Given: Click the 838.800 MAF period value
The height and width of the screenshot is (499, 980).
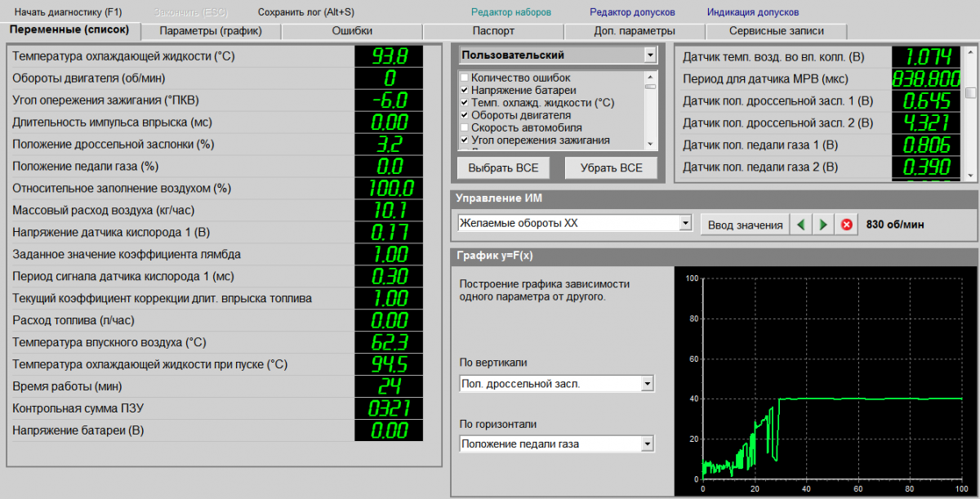Looking at the screenshot, I should click(x=927, y=79).
